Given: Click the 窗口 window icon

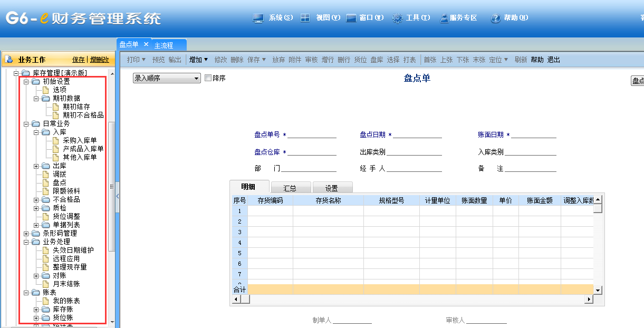Looking at the screenshot, I should (351, 18).
